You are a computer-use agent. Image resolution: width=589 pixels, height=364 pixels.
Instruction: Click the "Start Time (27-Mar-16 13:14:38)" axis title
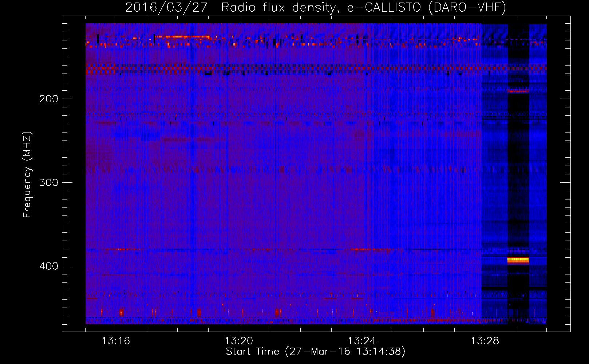[x=316, y=352]
